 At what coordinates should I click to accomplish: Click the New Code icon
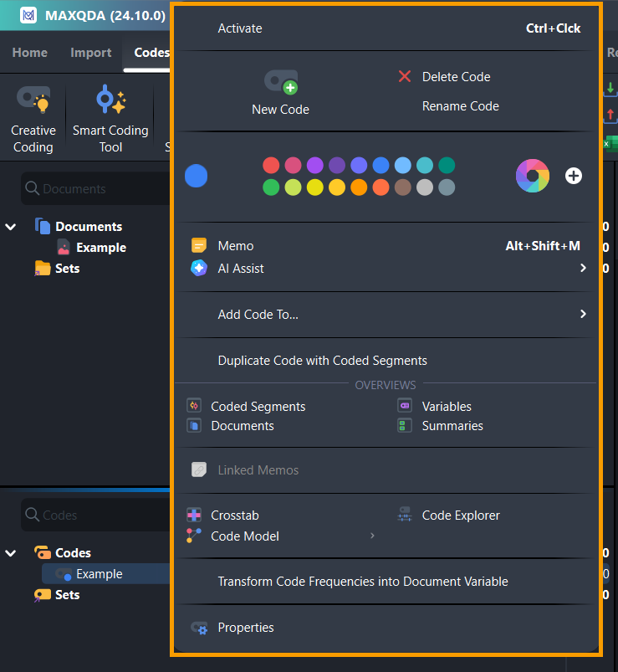(x=280, y=82)
